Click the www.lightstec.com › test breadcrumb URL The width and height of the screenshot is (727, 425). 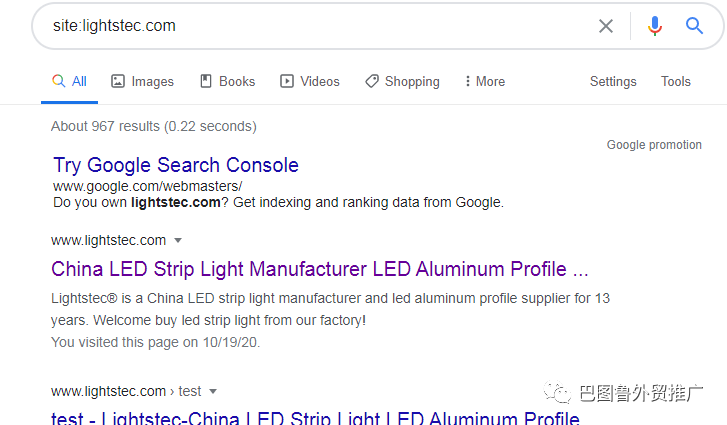coord(126,391)
